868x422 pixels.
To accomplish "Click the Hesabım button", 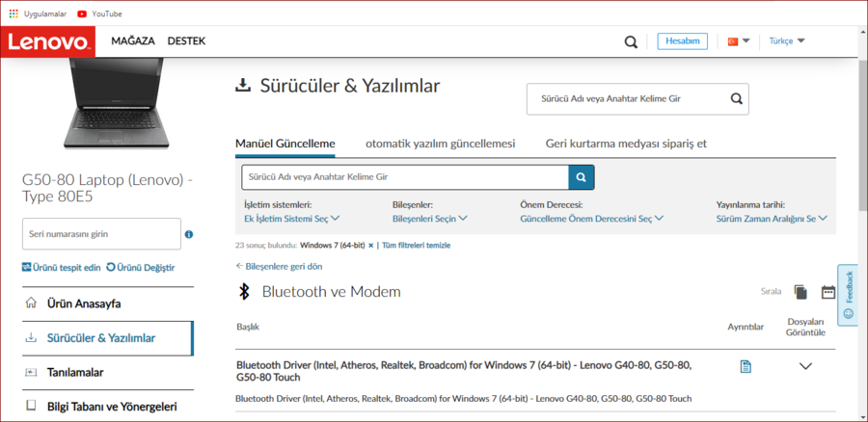I will coord(682,41).
